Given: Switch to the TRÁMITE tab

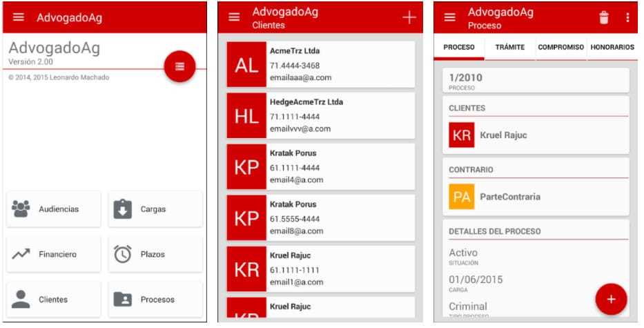Looking at the screenshot, I should pos(509,48).
